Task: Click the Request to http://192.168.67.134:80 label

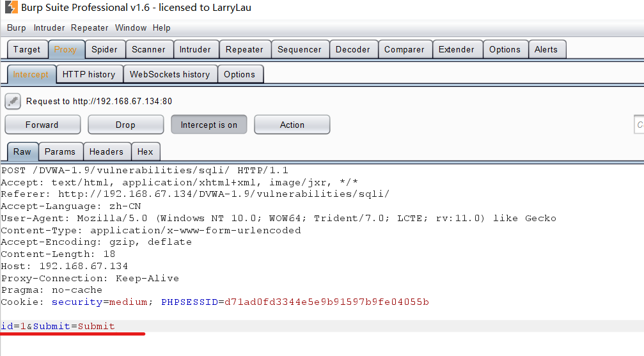Action: pyautogui.click(x=99, y=101)
